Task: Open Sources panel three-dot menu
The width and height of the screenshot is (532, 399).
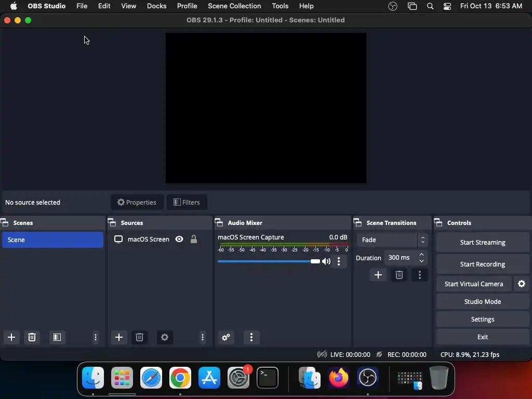Action: pos(203,337)
